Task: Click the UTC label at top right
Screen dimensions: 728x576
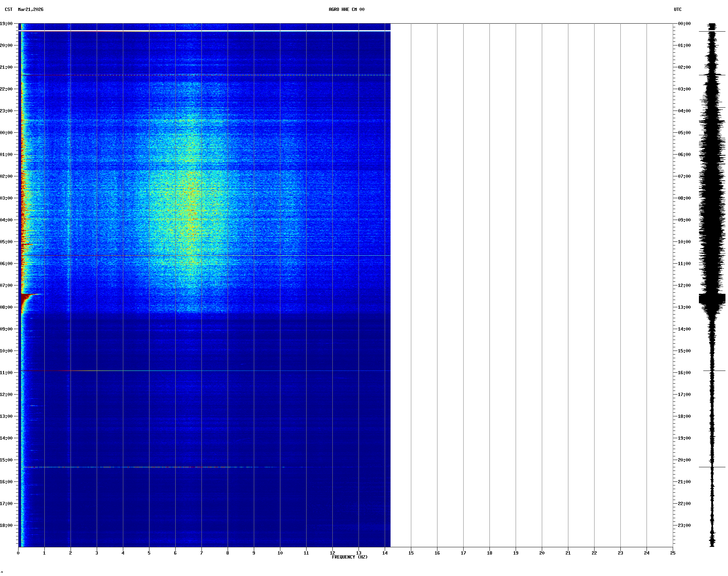Action: click(x=677, y=9)
